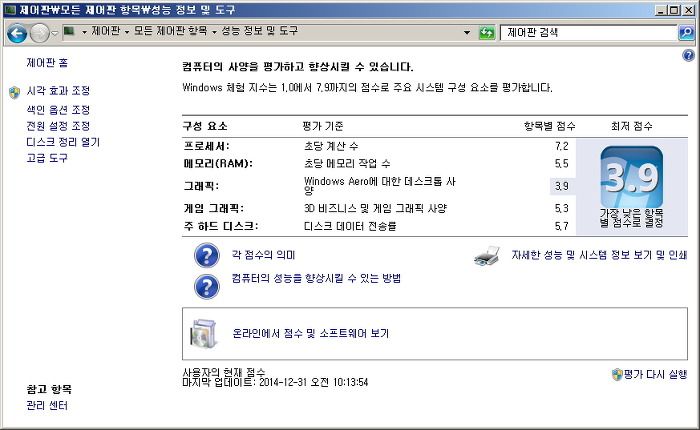The height and width of the screenshot is (430, 700).
Task: Click the 평가 기준 column header
Action: [x=323, y=126]
